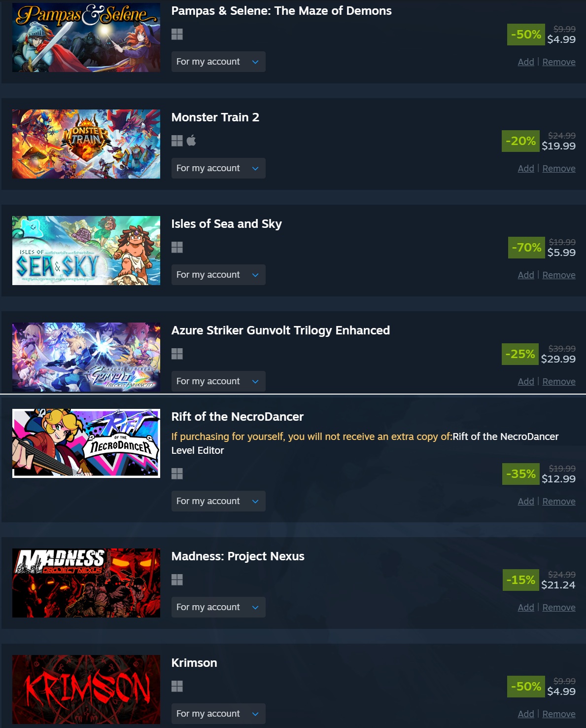Click the Isles of Sea and Sky title

(x=226, y=224)
